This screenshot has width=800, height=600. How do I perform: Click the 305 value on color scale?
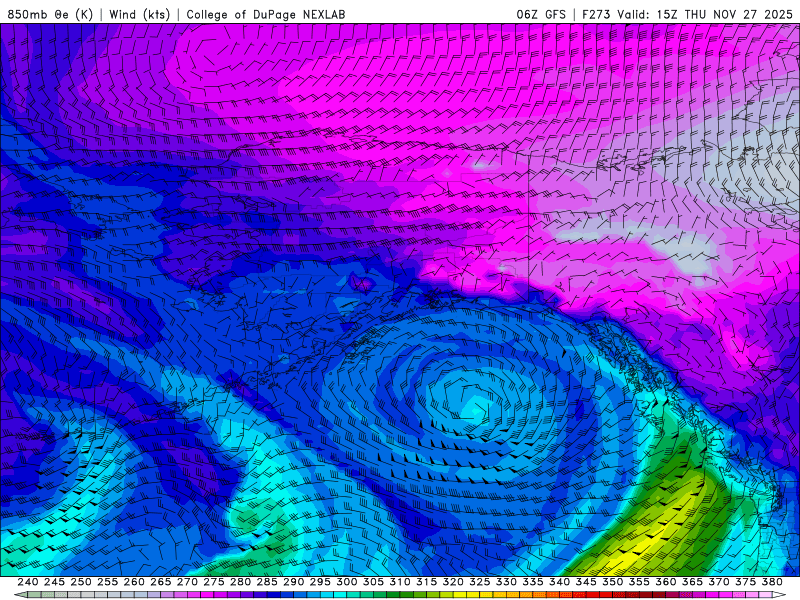[373, 582]
